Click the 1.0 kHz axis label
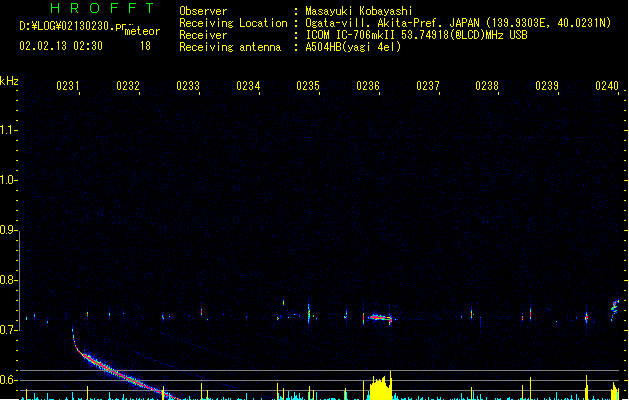Screen dimensions: 629x400 pos(8,180)
